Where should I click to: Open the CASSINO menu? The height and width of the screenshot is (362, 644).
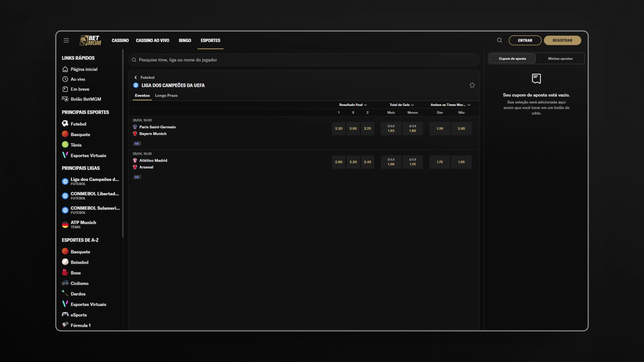coord(120,41)
